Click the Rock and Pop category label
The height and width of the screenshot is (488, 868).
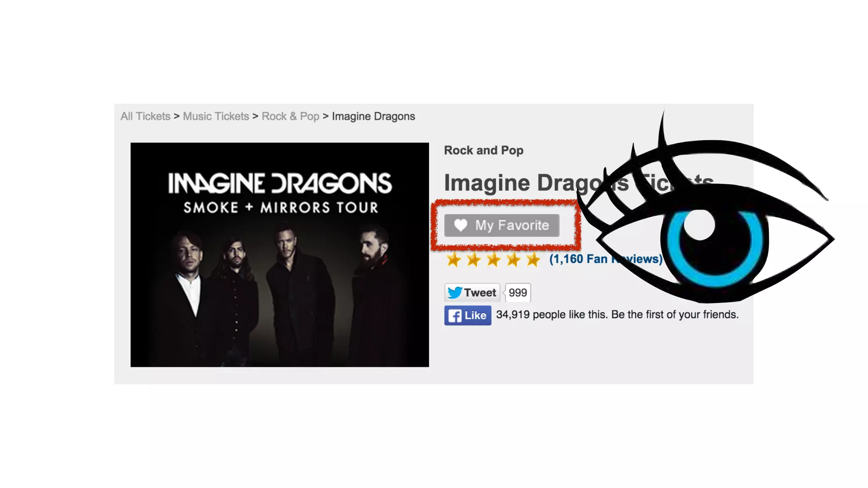click(x=484, y=150)
